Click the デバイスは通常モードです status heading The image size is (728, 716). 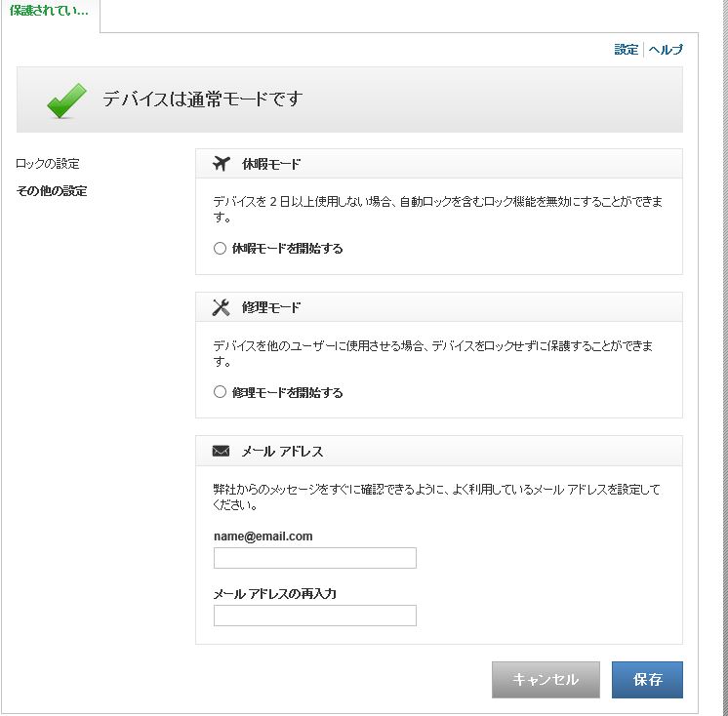coord(203,99)
